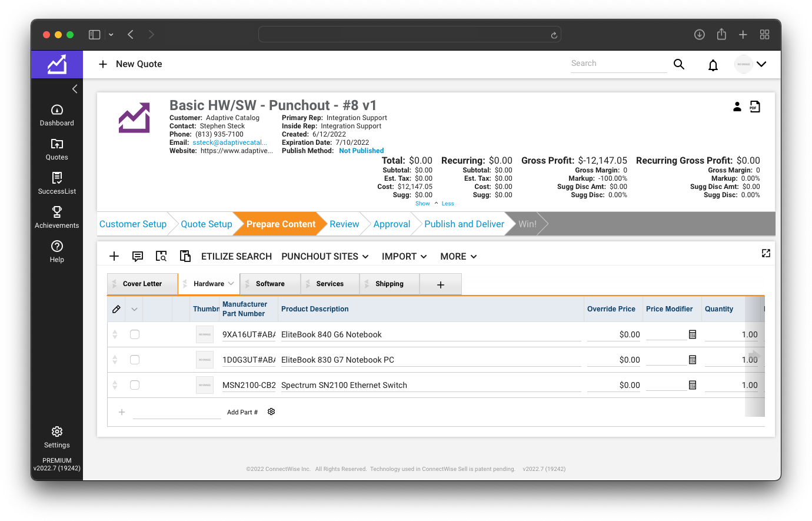Click the reorder handle of the EliteBook 840 G6 row
This screenshot has height=521, width=812.
tap(115, 334)
